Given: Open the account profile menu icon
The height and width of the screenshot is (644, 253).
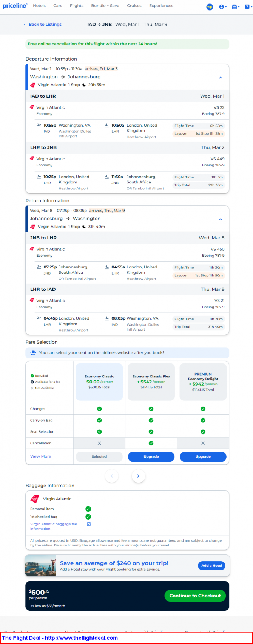Looking at the screenshot, I should (223, 7).
